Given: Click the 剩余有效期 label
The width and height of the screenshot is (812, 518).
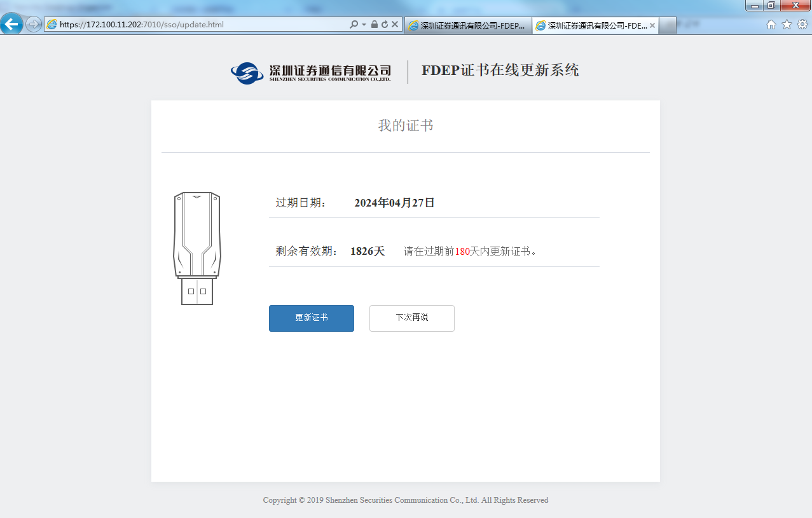Looking at the screenshot, I should (x=306, y=251).
